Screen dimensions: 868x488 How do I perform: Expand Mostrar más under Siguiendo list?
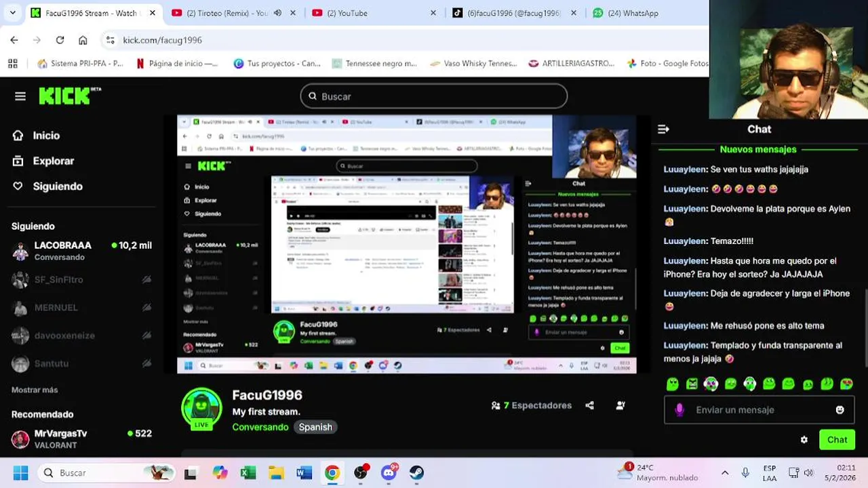click(x=35, y=390)
